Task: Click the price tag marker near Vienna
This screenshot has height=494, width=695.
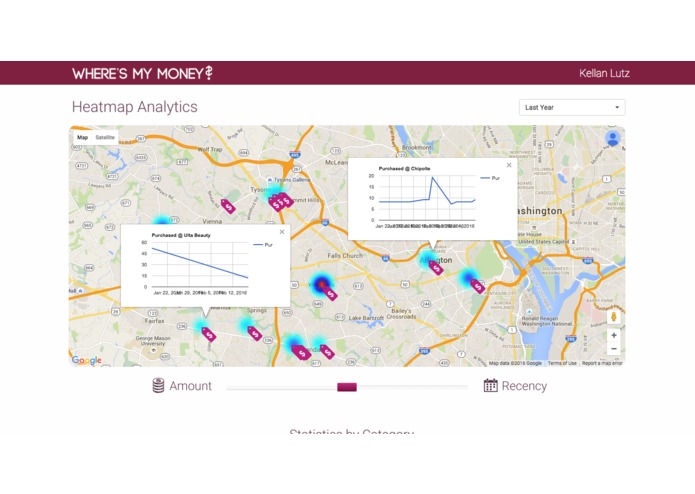Action: point(228,206)
